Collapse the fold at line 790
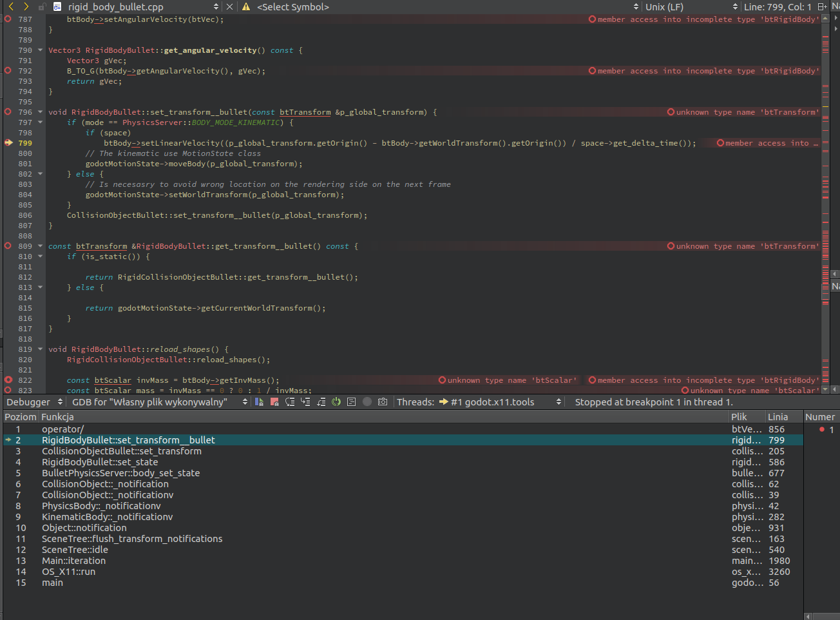This screenshot has width=840, height=620. click(40, 50)
